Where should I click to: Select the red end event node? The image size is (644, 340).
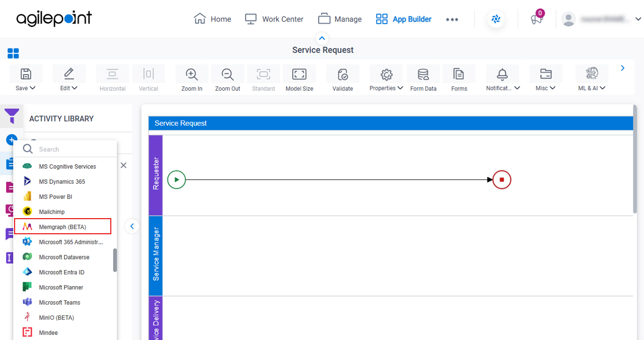[x=502, y=179]
